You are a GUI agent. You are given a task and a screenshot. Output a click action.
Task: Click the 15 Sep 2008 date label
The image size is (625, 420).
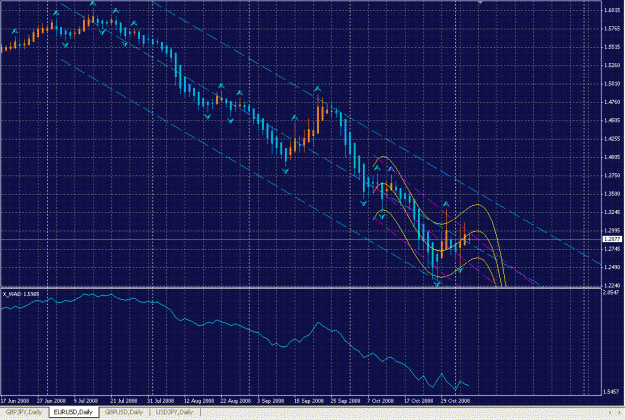[x=309, y=401]
